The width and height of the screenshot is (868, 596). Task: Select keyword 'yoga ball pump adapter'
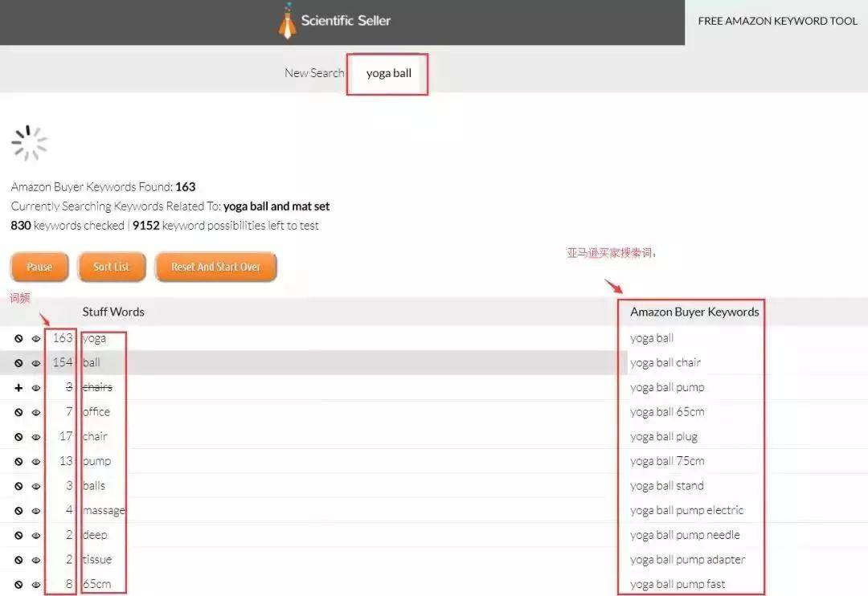click(x=687, y=560)
